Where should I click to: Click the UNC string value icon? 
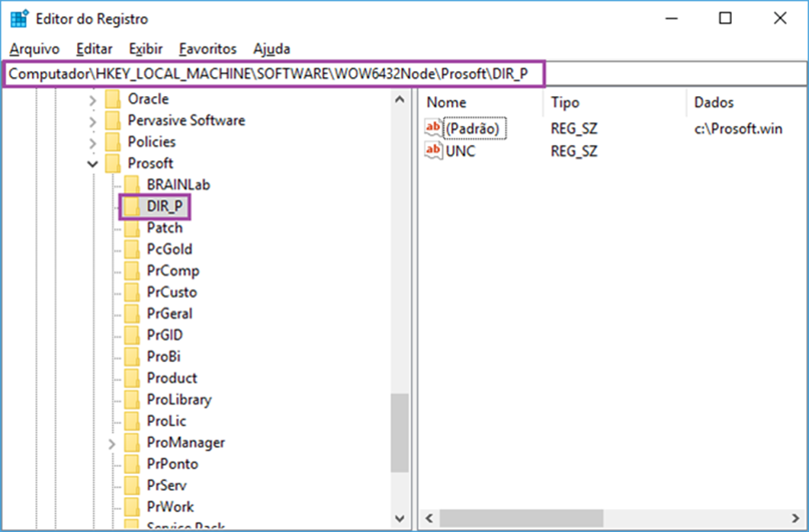point(433,150)
